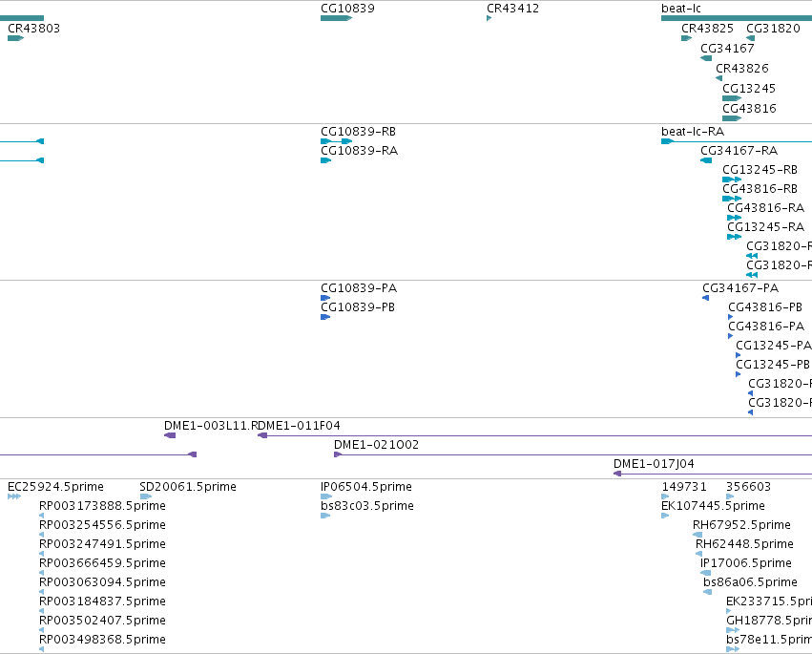
Task: Select the CG34167 gene arrow glyph
Action: click(x=706, y=58)
